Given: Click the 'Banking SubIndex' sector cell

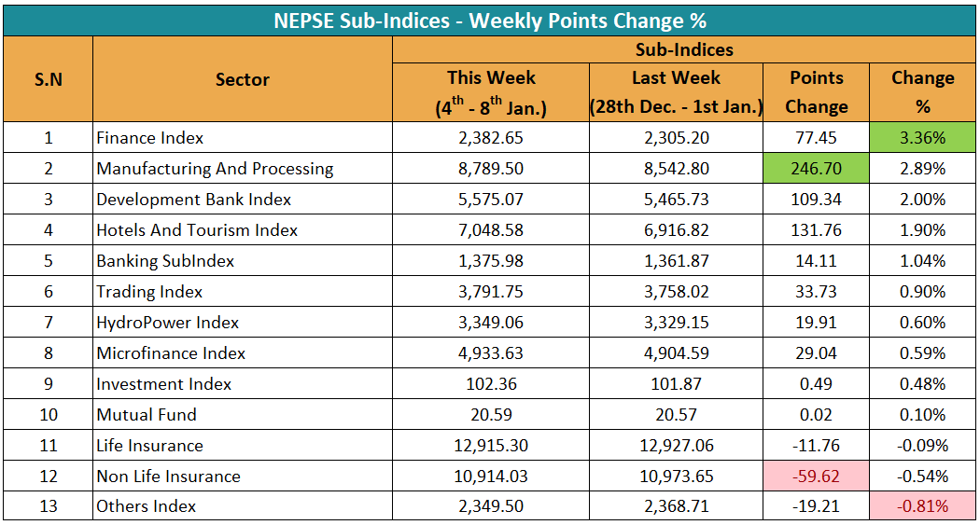Looking at the screenshot, I should (x=165, y=261).
